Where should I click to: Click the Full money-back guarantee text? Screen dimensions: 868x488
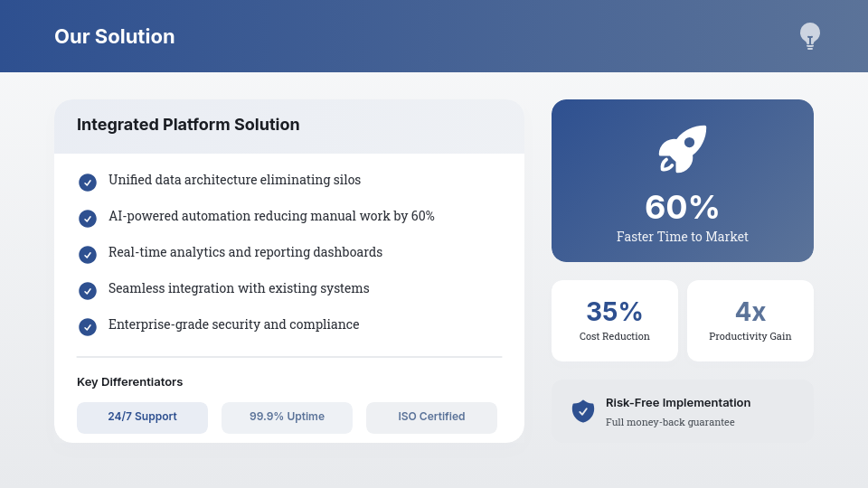click(x=670, y=422)
